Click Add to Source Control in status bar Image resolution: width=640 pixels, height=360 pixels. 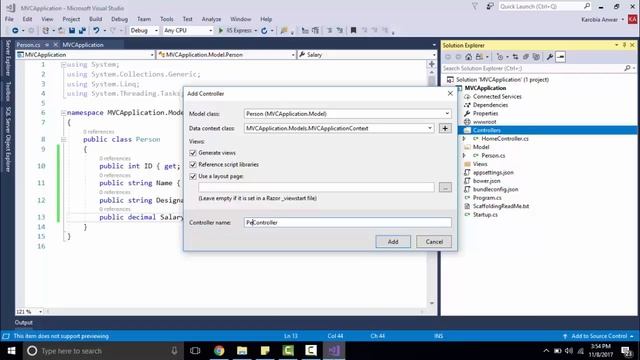point(599,336)
